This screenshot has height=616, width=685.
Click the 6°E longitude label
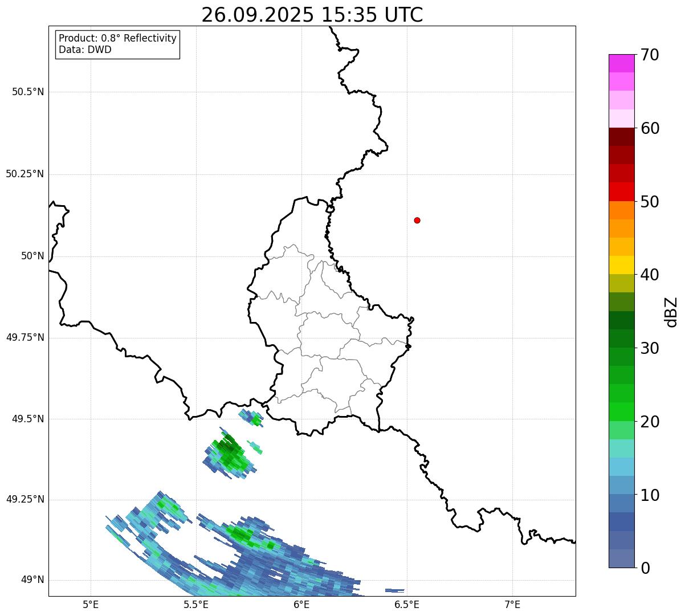click(301, 605)
